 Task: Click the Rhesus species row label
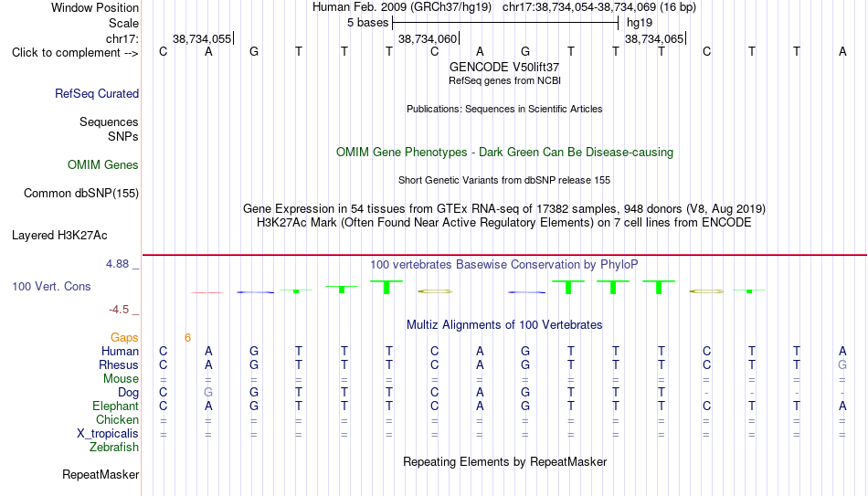(x=119, y=364)
